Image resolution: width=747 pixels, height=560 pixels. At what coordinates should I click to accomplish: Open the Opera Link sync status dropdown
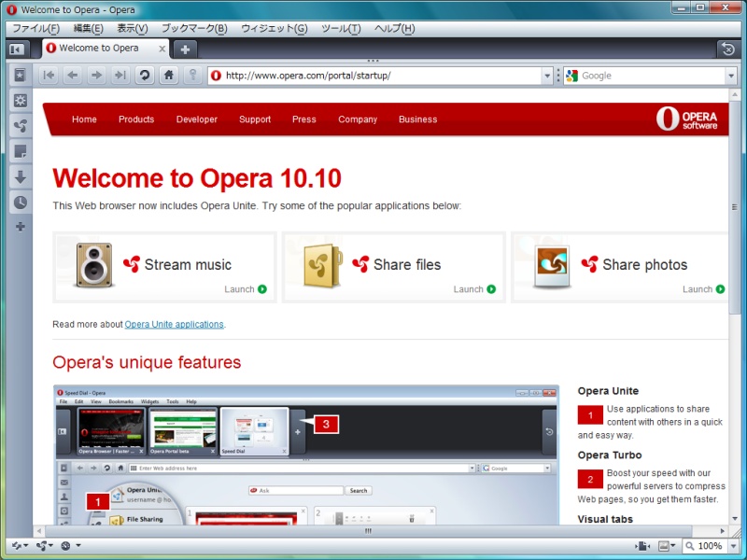20,546
